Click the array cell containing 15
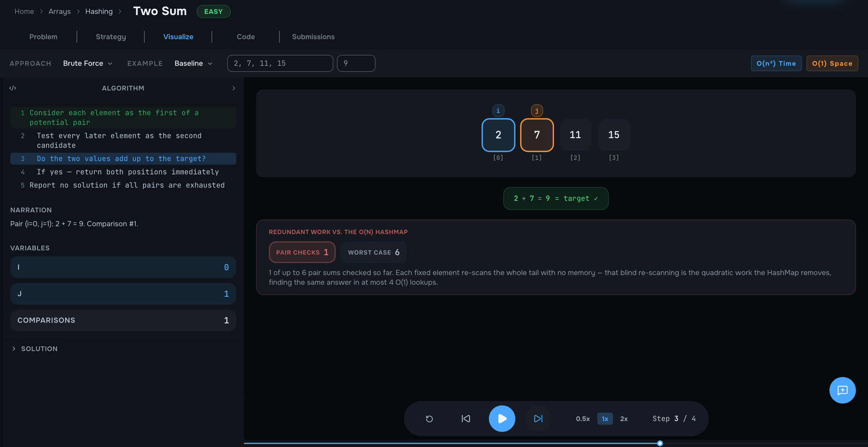The image size is (868, 447). coord(614,135)
